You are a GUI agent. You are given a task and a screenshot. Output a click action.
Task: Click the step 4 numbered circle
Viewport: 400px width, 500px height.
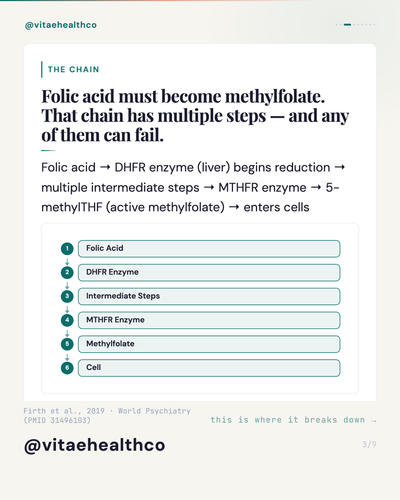point(67,320)
